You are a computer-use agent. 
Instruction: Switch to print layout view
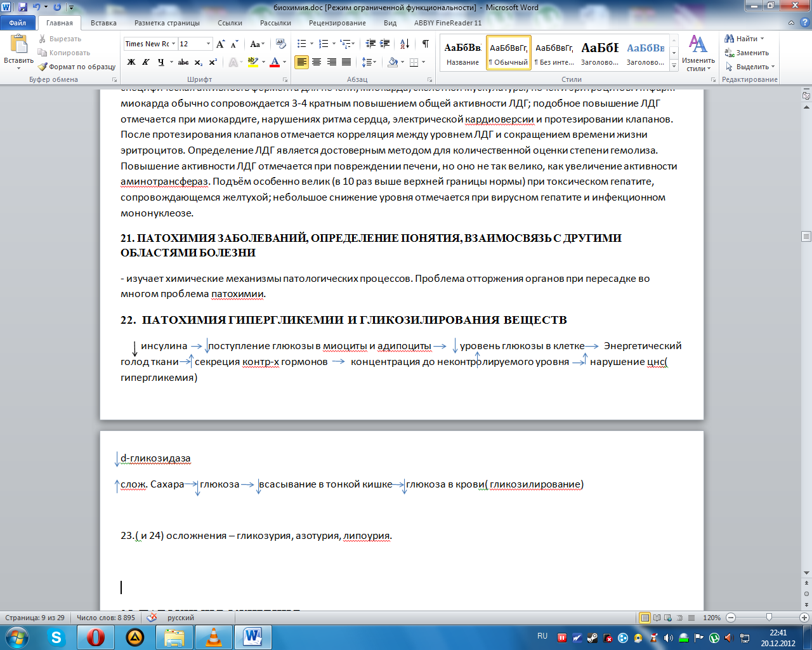(645, 618)
